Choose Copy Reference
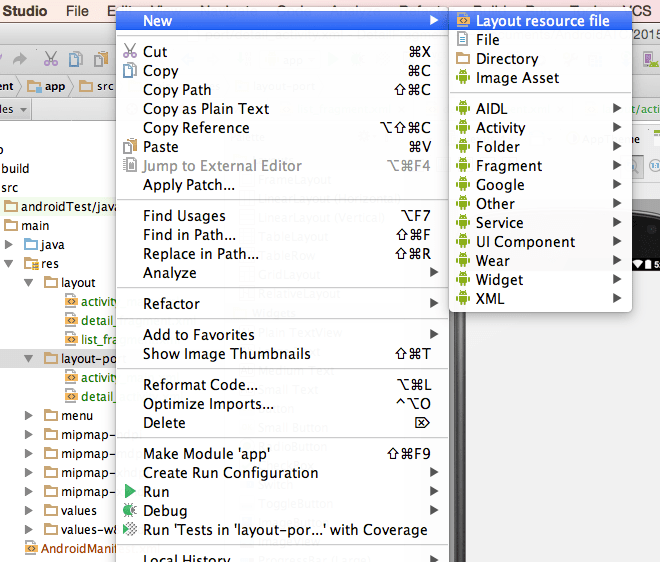 tap(282, 128)
